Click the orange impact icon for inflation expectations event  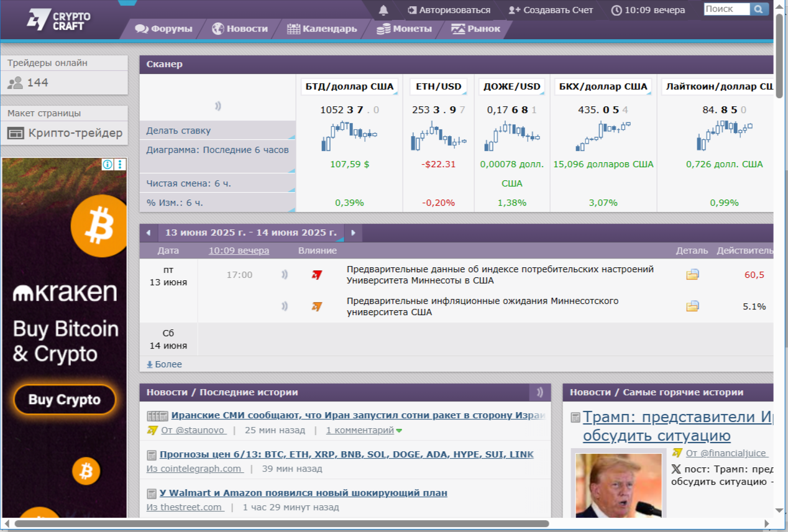[317, 306]
